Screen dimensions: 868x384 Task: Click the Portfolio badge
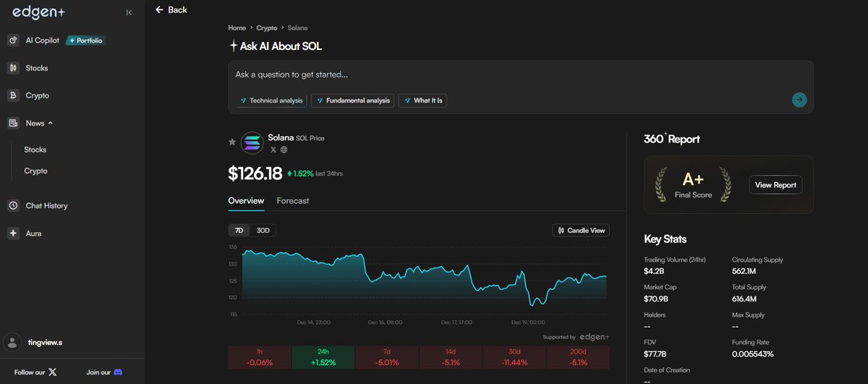[x=86, y=40]
